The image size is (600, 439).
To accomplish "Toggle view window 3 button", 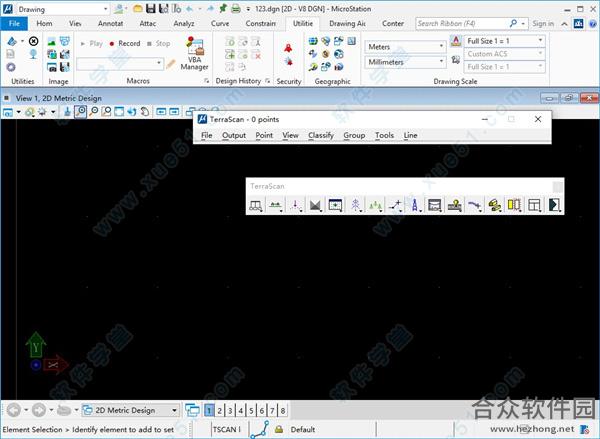I will [x=230, y=411].
